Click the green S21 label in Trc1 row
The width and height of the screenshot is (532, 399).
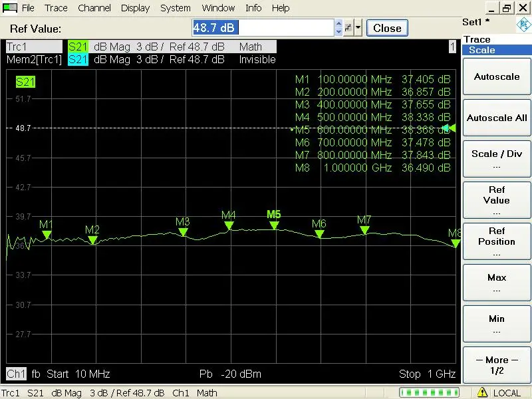[78, 47]
